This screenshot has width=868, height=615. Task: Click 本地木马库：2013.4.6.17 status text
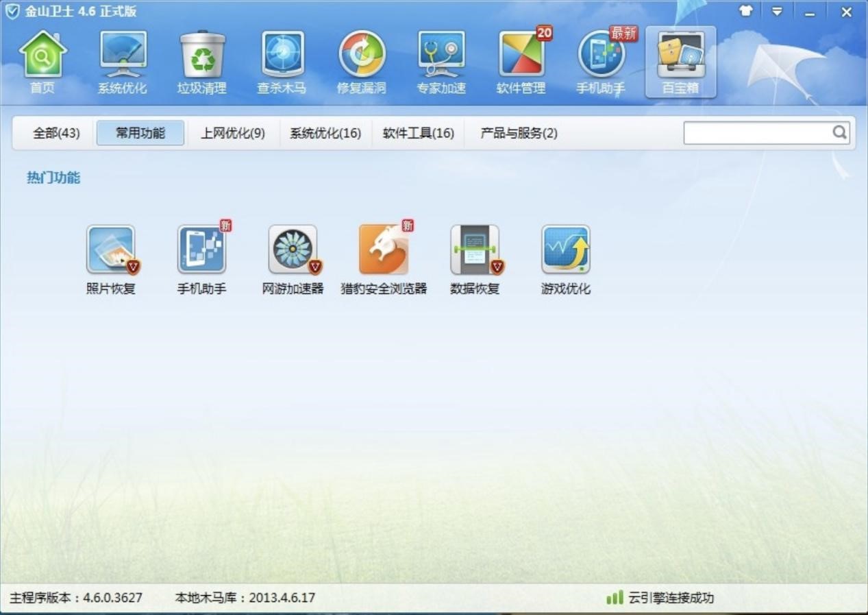pyautogui.click(x=245, y=598)
